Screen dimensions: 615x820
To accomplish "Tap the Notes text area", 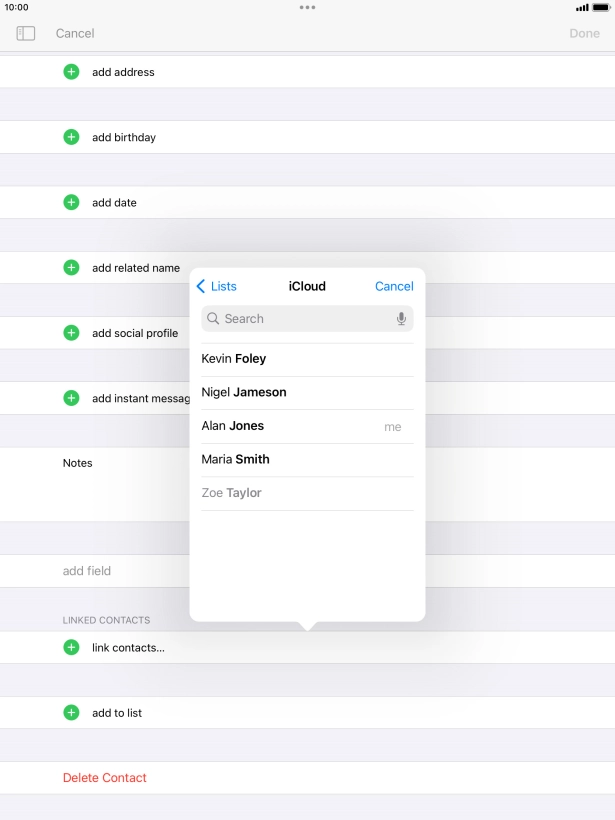I will (120, 485).
